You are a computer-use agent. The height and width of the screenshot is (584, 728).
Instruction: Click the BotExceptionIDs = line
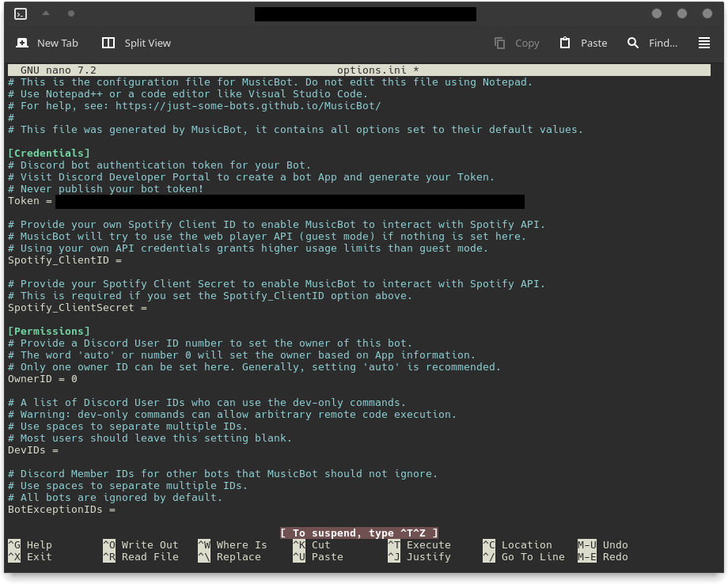click(x=62, y=510)
